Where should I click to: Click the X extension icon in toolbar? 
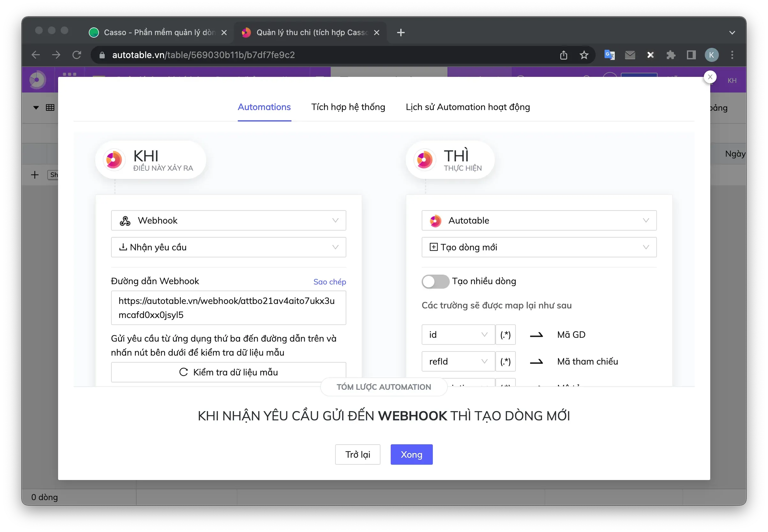pos(650,55)
